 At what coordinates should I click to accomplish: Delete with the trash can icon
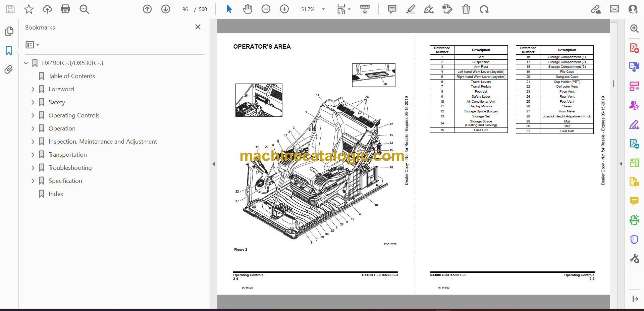pyautogui.click(x=466, y=9)
